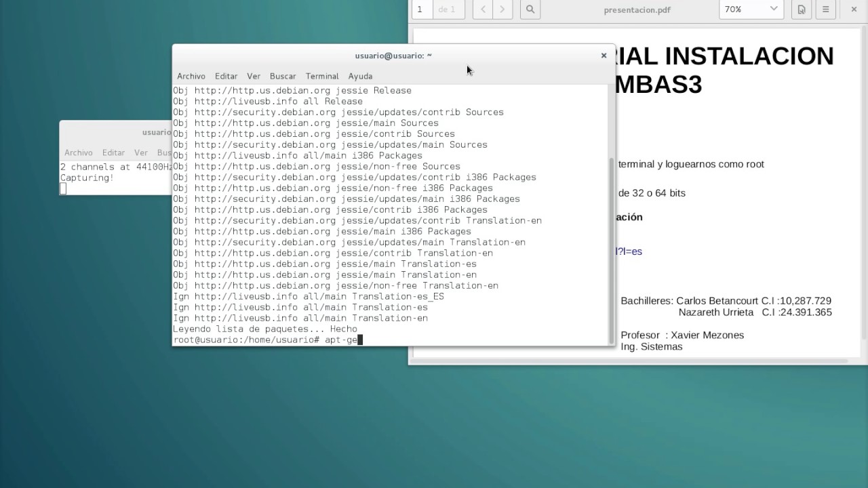Click 'Obj http://http.us.debian.org jessie Release' line
This screenshot has width=868, height=488.
292,90
